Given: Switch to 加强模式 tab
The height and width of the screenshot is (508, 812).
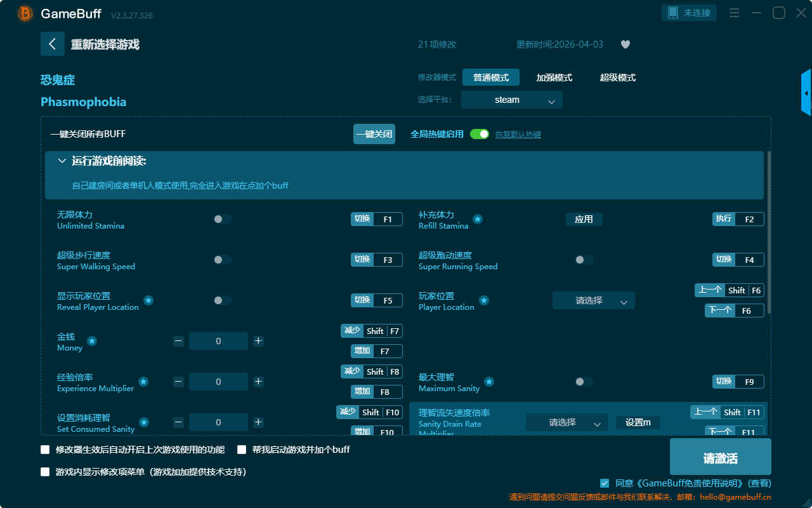Looking at the screenshot, I should coord(554,77).
